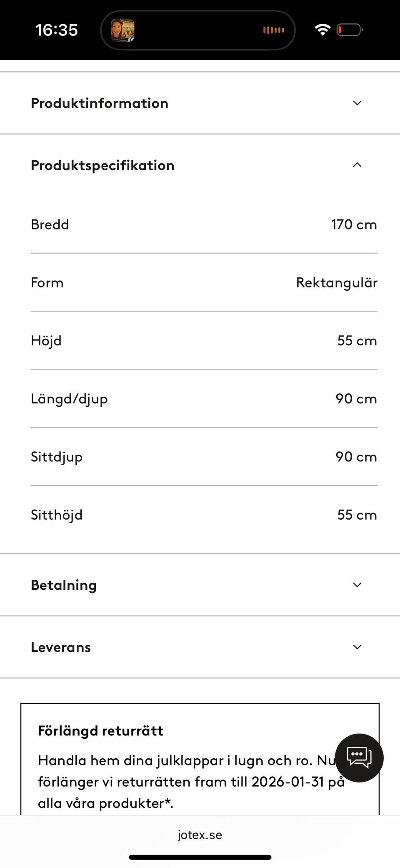
Task: Tap the orange audio waveform indicator
Action: 273,30
